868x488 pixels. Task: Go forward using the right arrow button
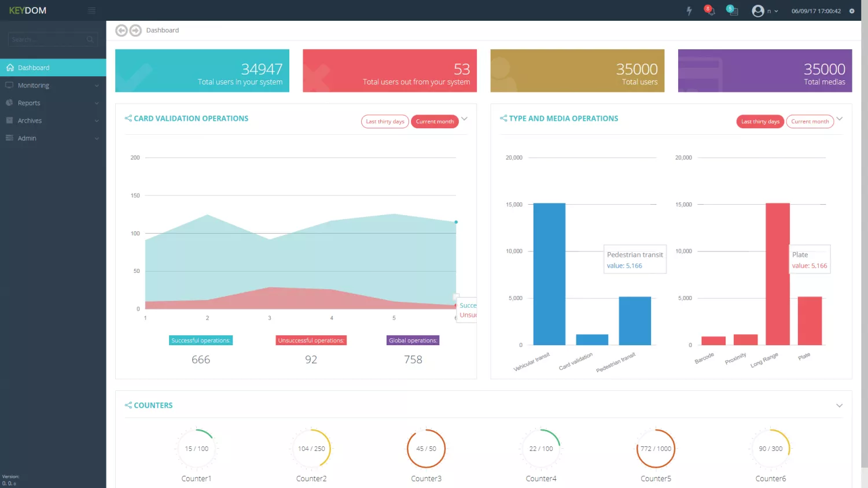135,31
